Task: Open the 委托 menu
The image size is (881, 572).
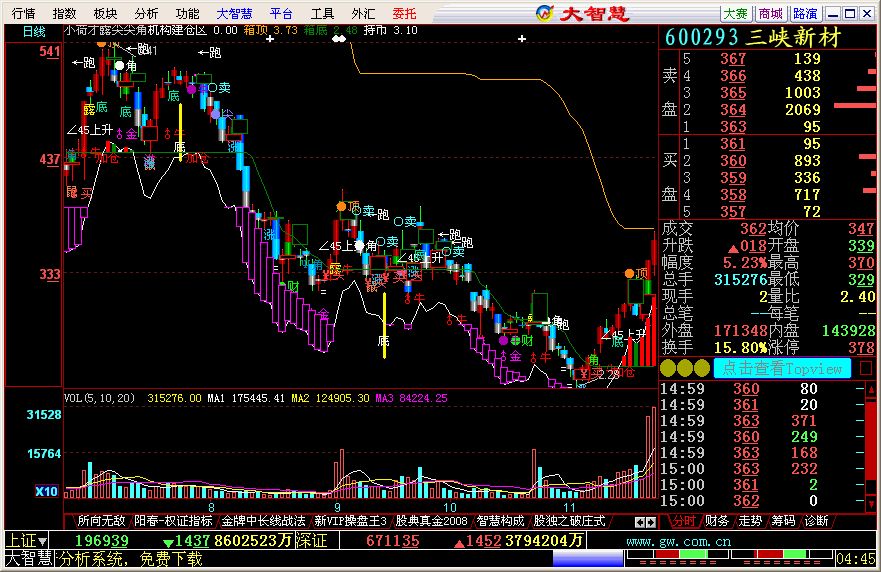Action: pos(404,13)
